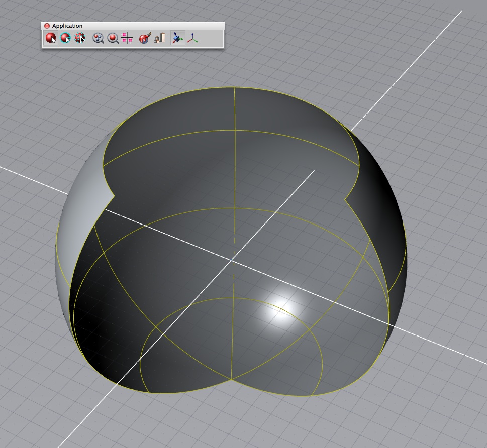Toggle the pink grid snap icon
This screenshot has width=487, height=448.
pos(127,38)
